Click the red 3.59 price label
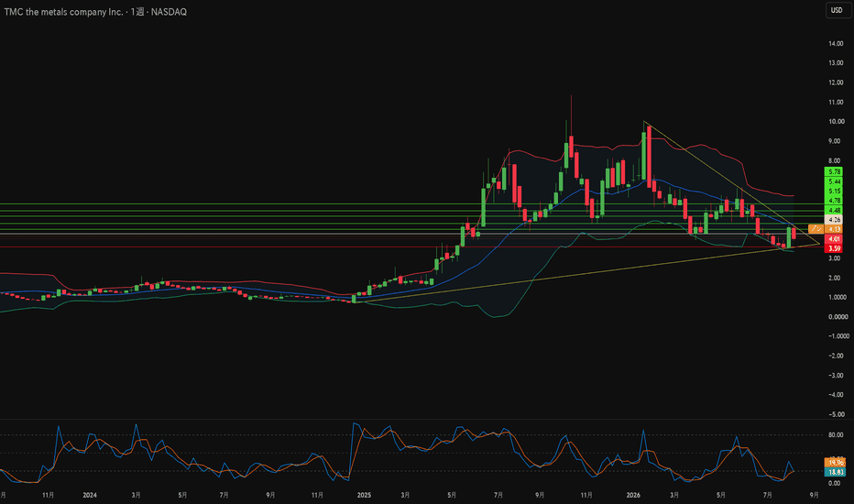The width and height of the screenshot is (854, 504). (834, 248)
